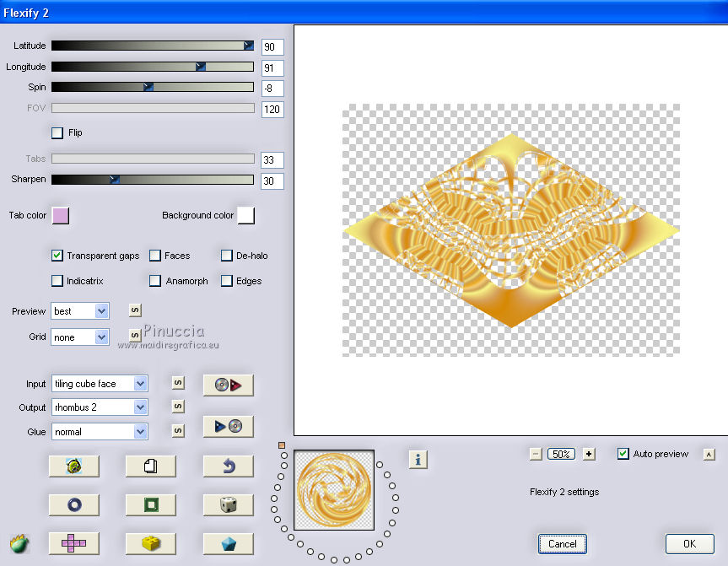
Task: Click the Sharpen slider track
Action: click(153, 179)
